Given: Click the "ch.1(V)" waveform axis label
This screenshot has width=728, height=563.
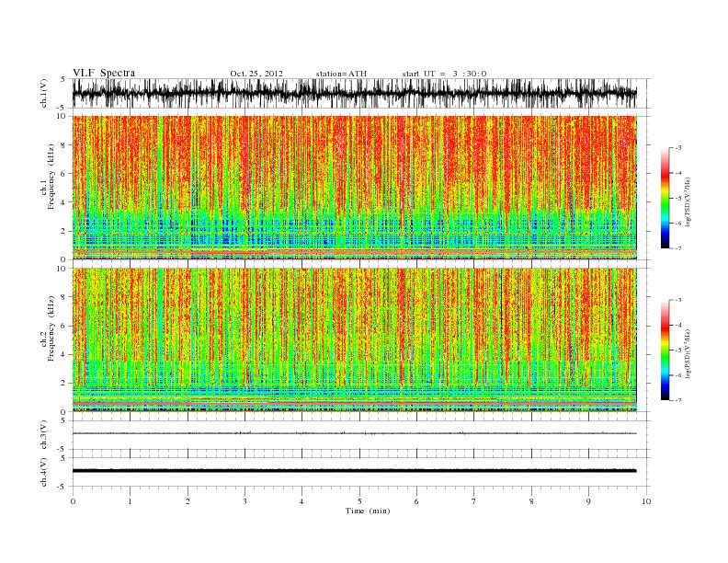Looking at the screenshot, I should coord(43,93).
